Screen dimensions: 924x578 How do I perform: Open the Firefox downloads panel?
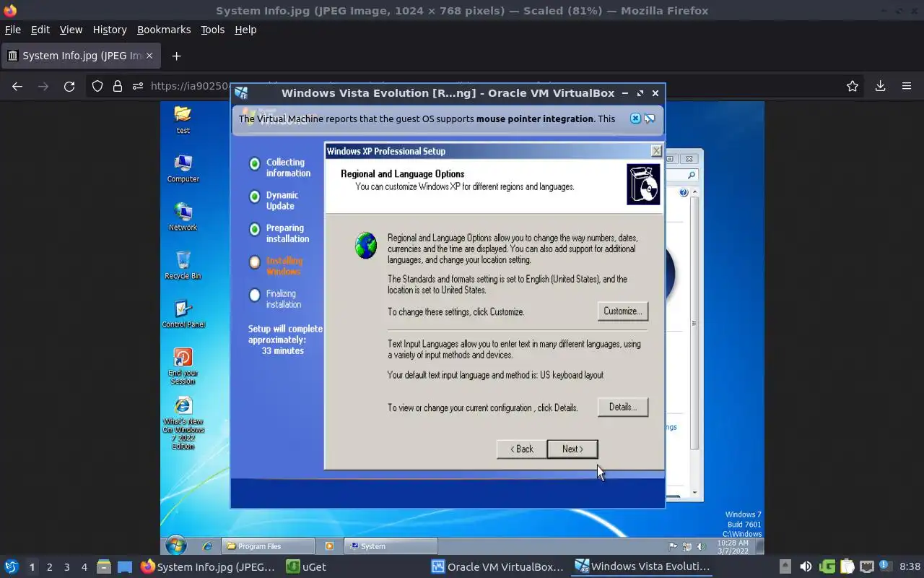pos(880,86)
